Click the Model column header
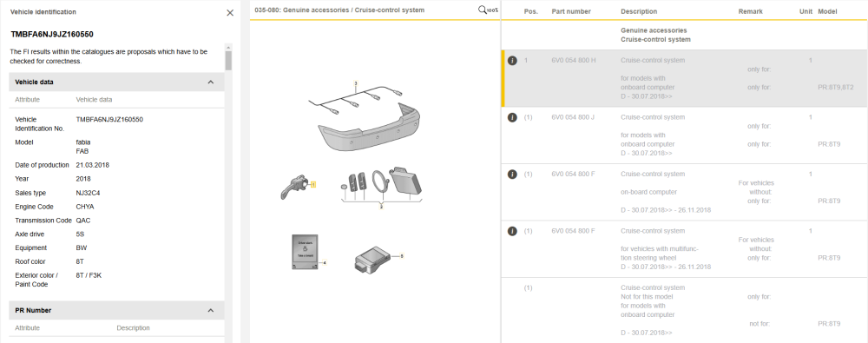 [827, 11]
